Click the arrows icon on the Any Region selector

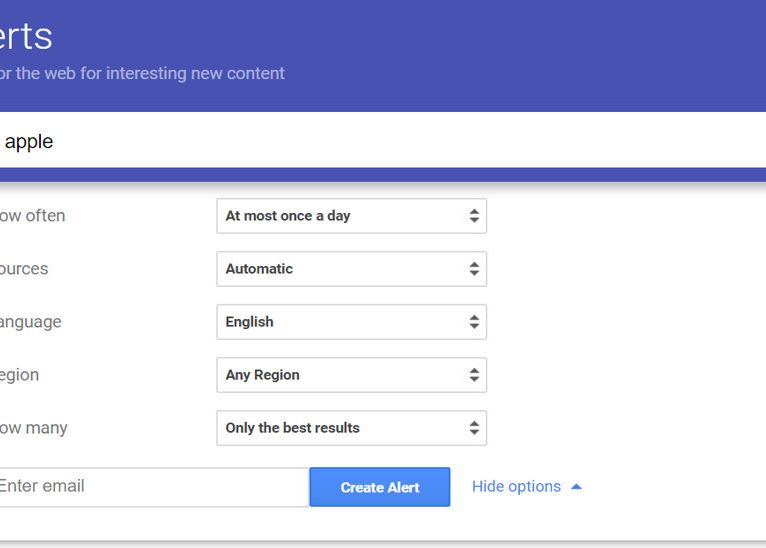coord(474,375)
